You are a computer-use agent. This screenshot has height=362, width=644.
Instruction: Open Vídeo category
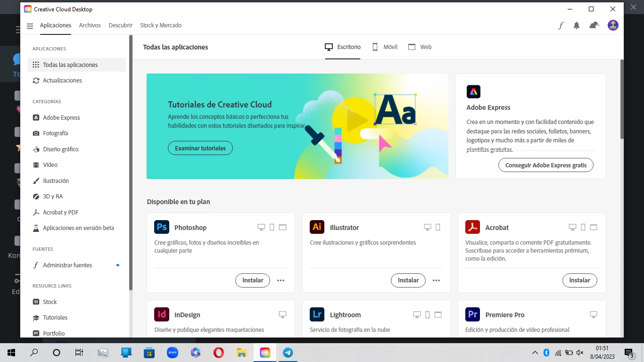pyautogui.click(x=76, y=165)
